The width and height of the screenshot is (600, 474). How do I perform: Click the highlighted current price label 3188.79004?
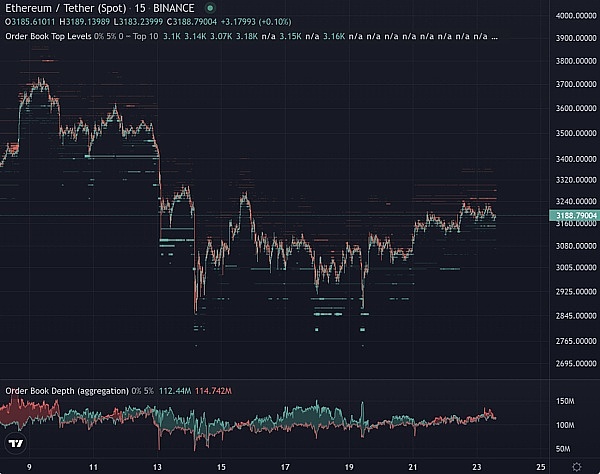tap(574, 215)
